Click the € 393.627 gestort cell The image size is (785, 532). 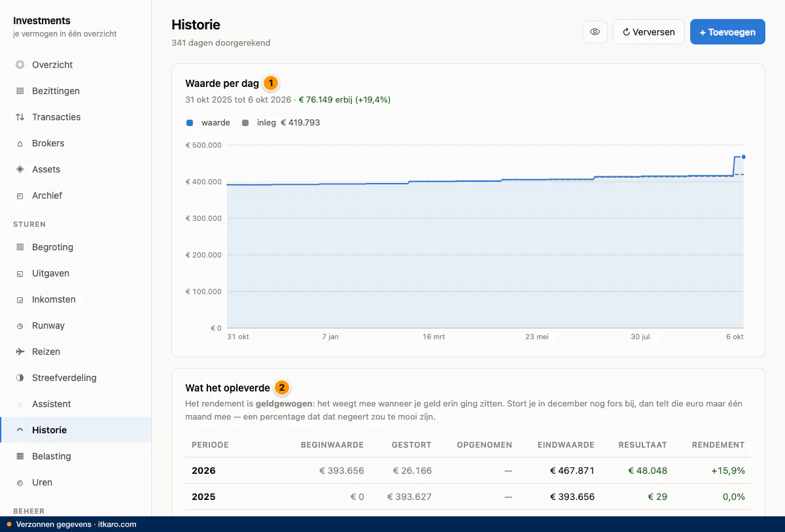click(x=410, y=497)
